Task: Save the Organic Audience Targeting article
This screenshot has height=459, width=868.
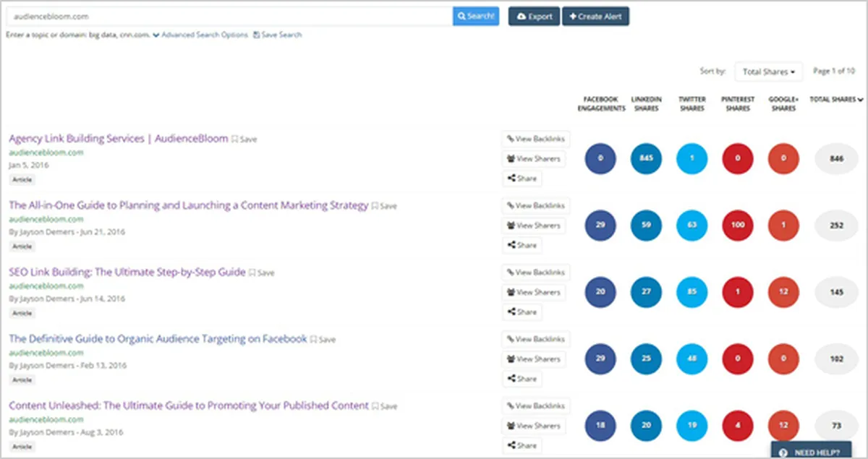Action: click(323, 340)
